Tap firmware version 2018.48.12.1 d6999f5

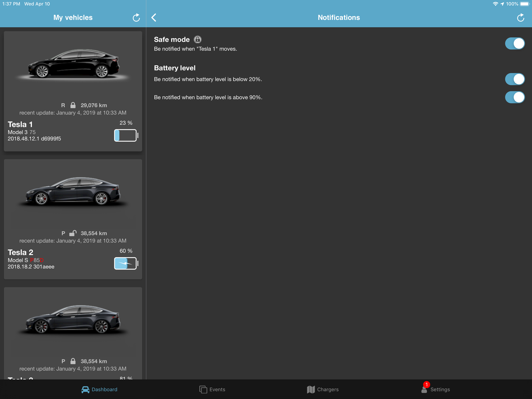(x=34, y=139)
